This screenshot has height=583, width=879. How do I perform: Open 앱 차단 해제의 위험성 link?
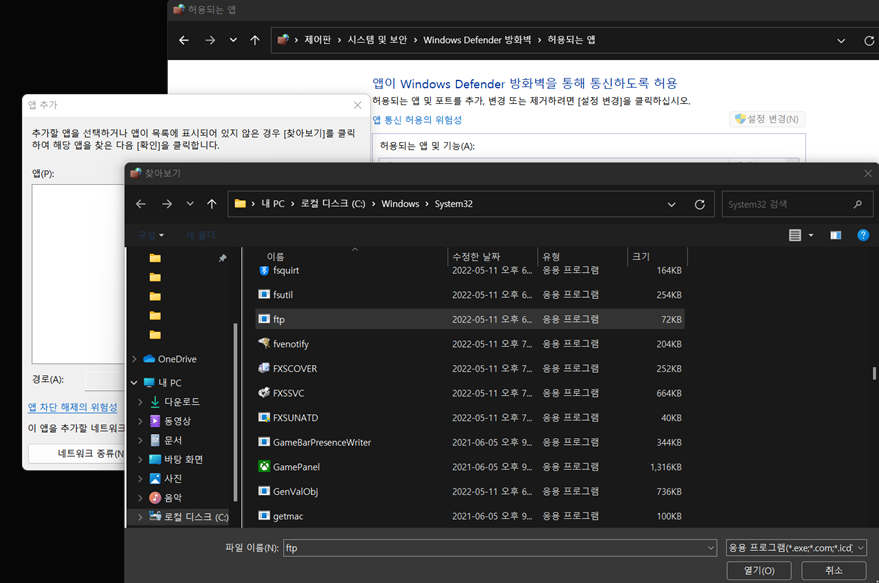pyautogui.click(x=73, y=407)
